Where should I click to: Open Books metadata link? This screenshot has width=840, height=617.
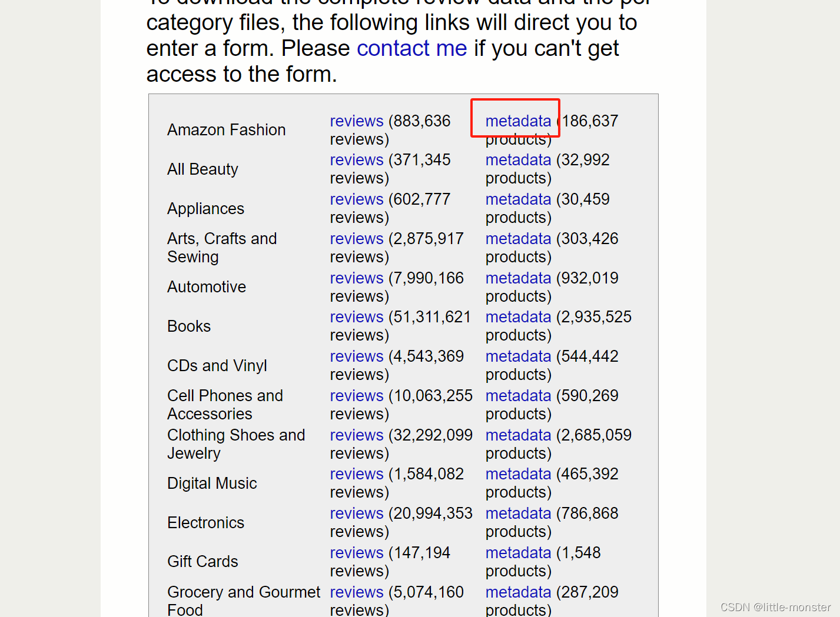tap(518, 317)
